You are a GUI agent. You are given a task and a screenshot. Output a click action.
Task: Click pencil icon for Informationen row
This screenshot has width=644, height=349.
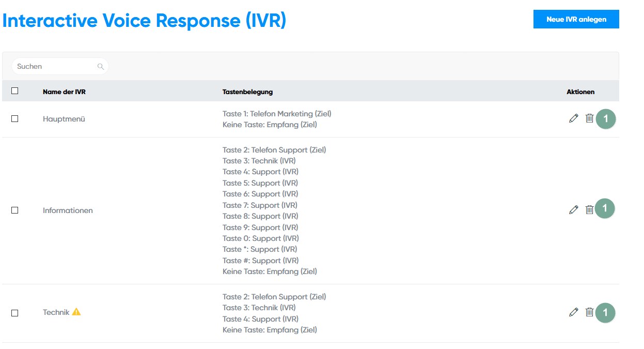pos(573,209)
